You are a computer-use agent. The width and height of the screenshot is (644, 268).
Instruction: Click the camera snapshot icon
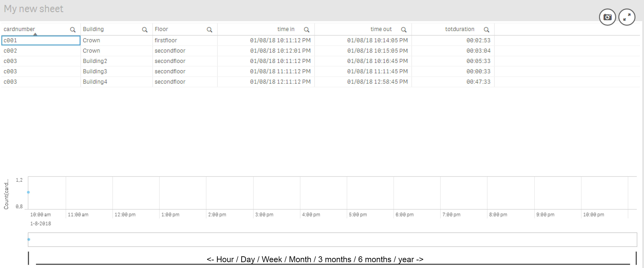coord(607,17)
